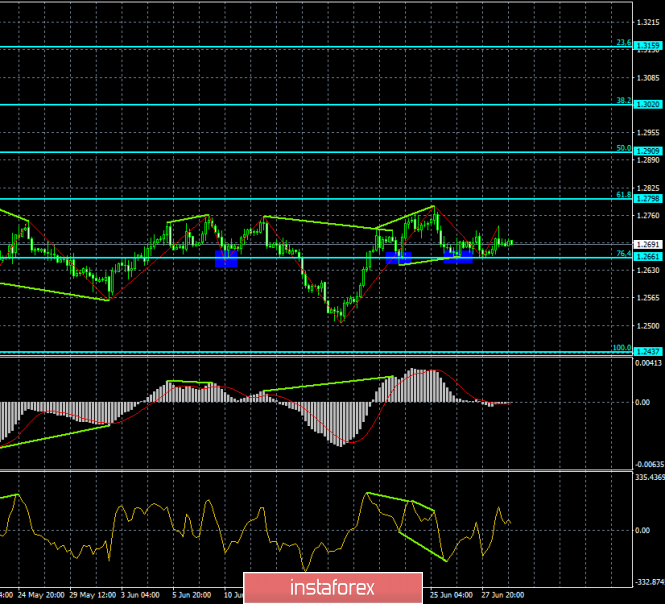Select the 50.0 Fibonacci level line
The width and height of the screenshot is (665, 604).
click(300, 152)
